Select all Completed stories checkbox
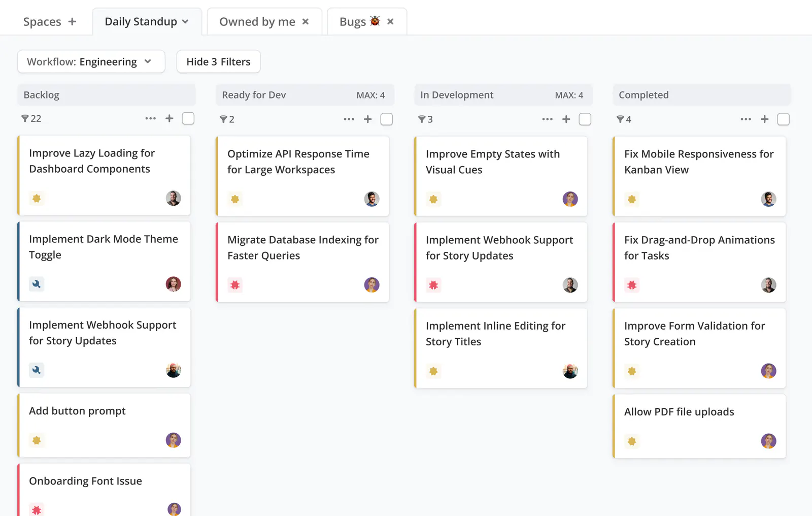Image resolution: width=812 pixels, height=516 pixels. 784,119
